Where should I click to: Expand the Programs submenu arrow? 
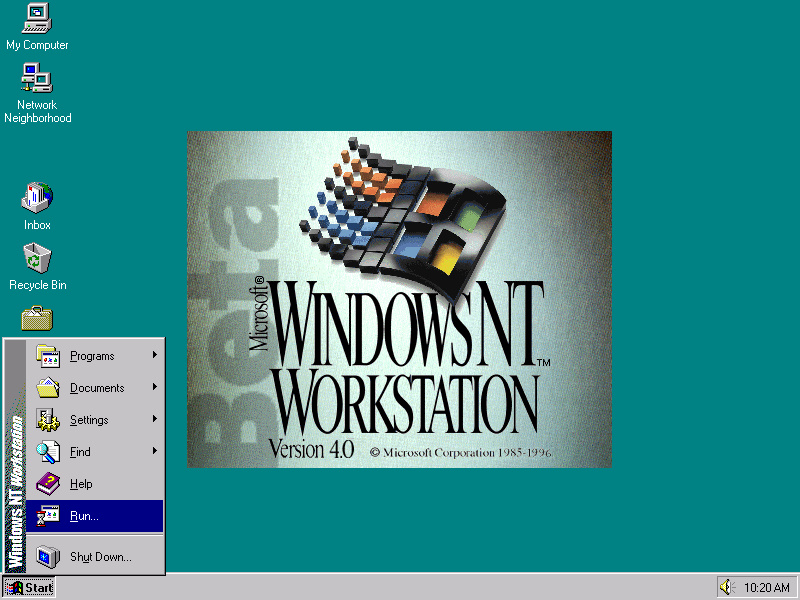pyautogui.click(x=156, y=355)
